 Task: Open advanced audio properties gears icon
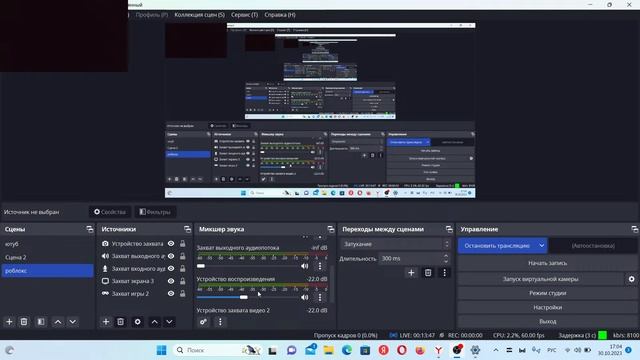tap(203, 322)
